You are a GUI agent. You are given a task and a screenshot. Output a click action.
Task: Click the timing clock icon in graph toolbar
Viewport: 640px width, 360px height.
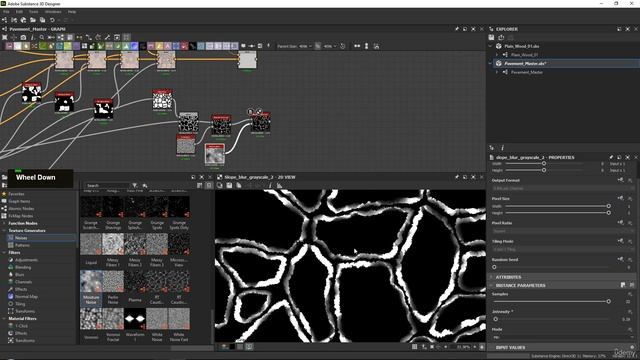[342, 46]
